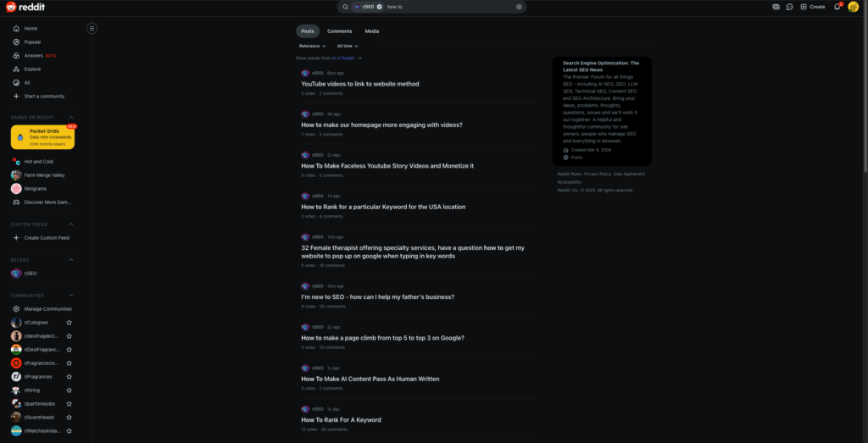Favorite r/parttimejobs with the star

point(70,404)
